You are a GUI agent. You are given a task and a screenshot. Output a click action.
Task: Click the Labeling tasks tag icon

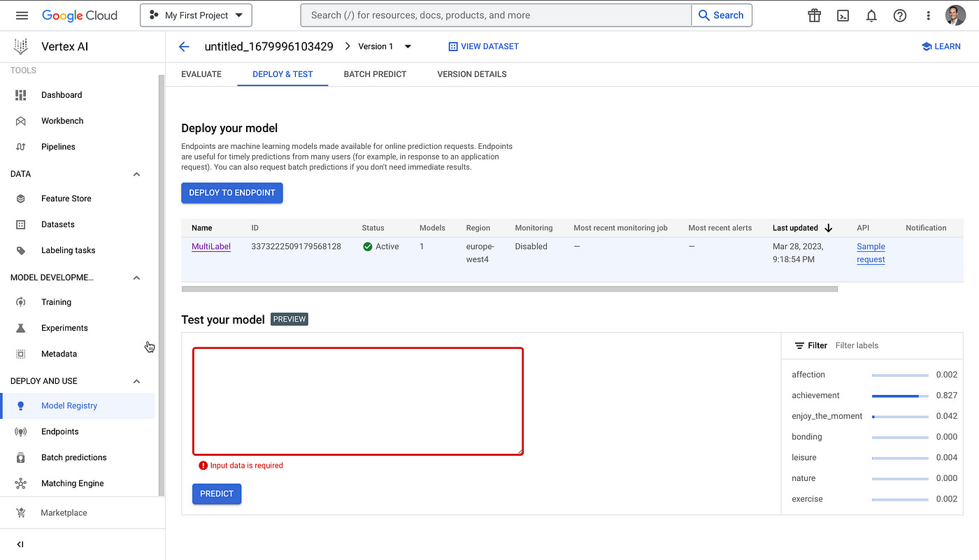(21, 250)
